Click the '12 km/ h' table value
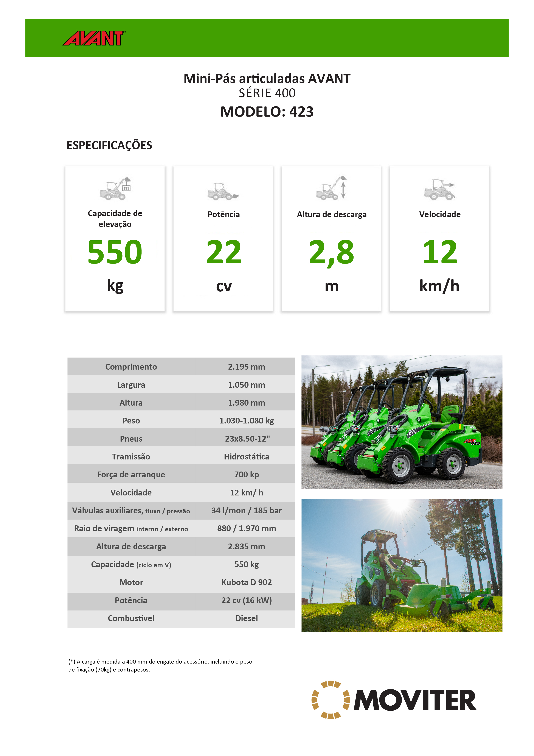 point(246,493)
